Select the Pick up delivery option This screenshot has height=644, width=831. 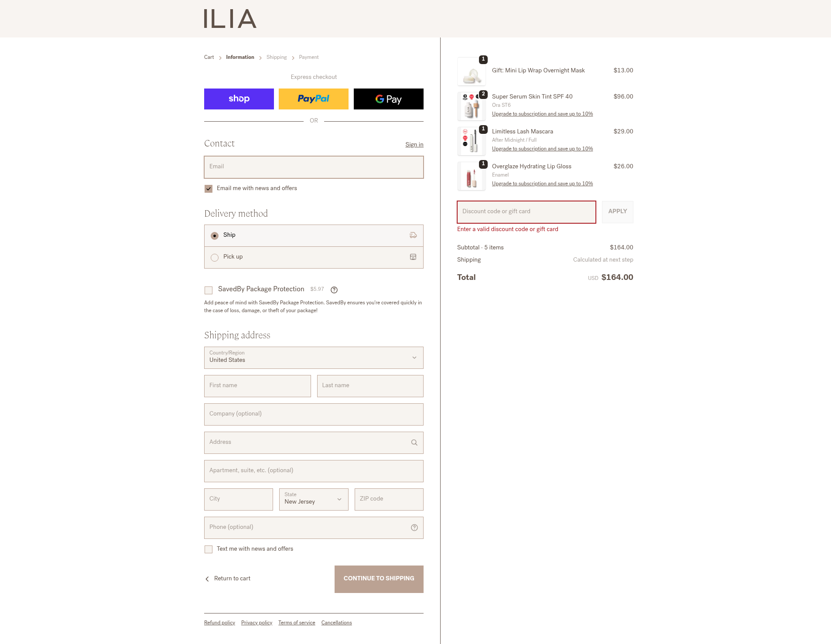tap(215, 258)
